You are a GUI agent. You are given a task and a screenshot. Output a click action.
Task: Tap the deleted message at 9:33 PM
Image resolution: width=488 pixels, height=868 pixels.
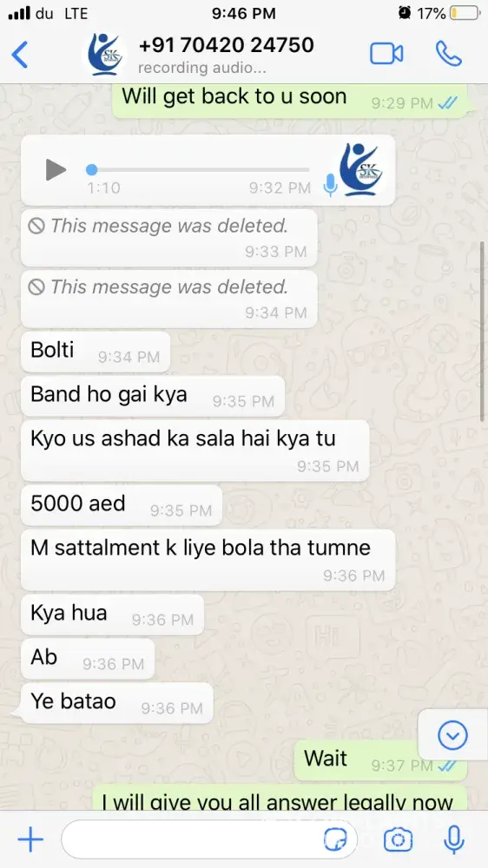point(169,238)
